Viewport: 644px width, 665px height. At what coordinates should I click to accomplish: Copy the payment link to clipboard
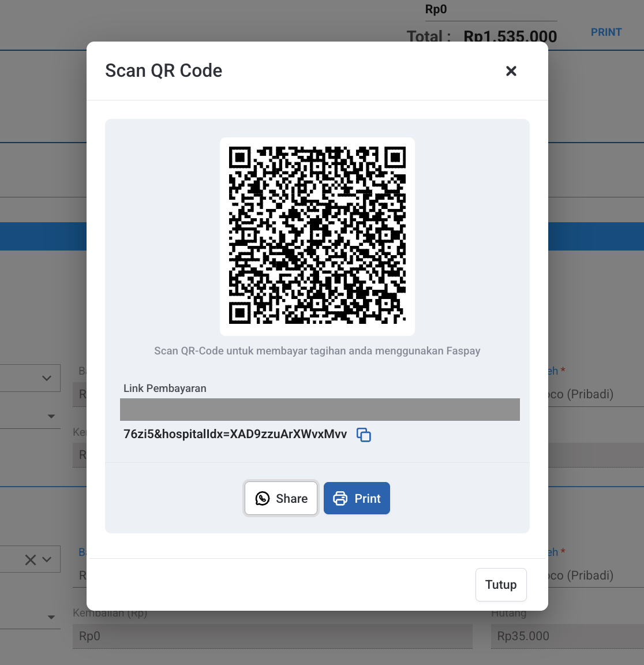[364, 435]
